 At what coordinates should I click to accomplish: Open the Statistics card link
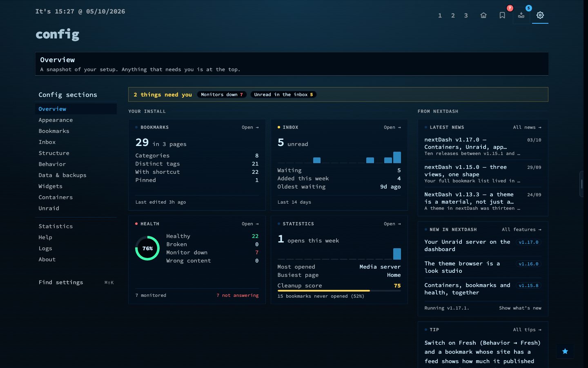click(x=392, y=224)
